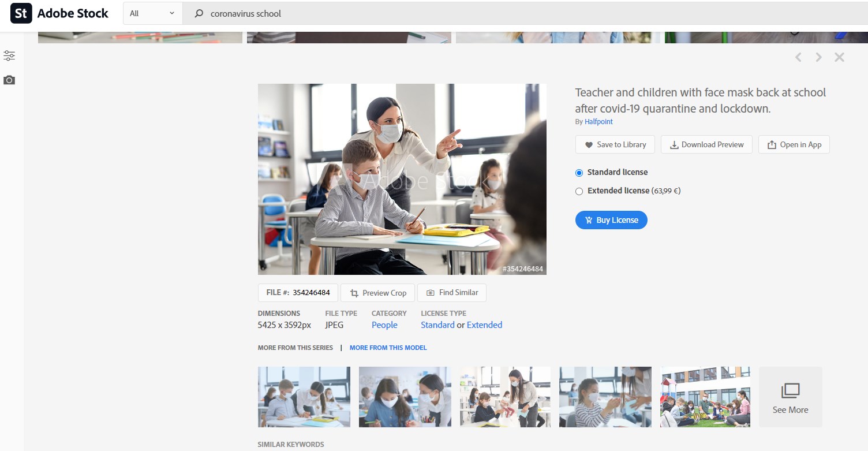Click the main teacher and children preview image
The width and height of the screenshot is (868, 451).
[402, 179]
